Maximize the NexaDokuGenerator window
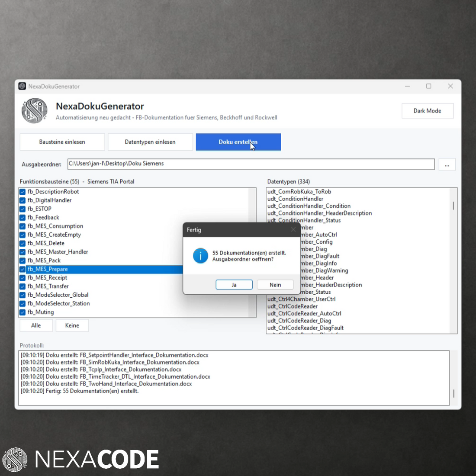The height and width of the screenshot is (476, 476). pos(429,86)
